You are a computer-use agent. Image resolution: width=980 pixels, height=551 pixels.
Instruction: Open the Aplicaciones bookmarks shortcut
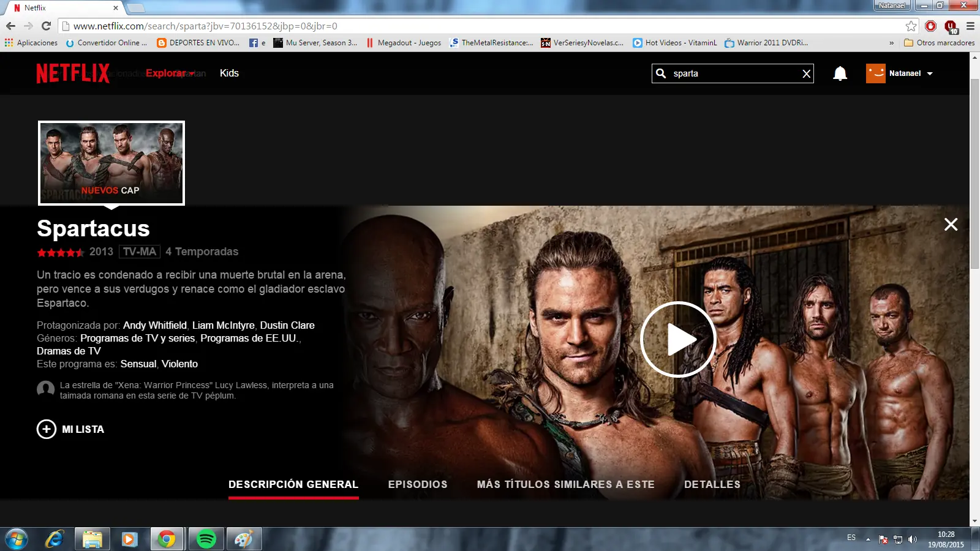(x=31, y=43)
